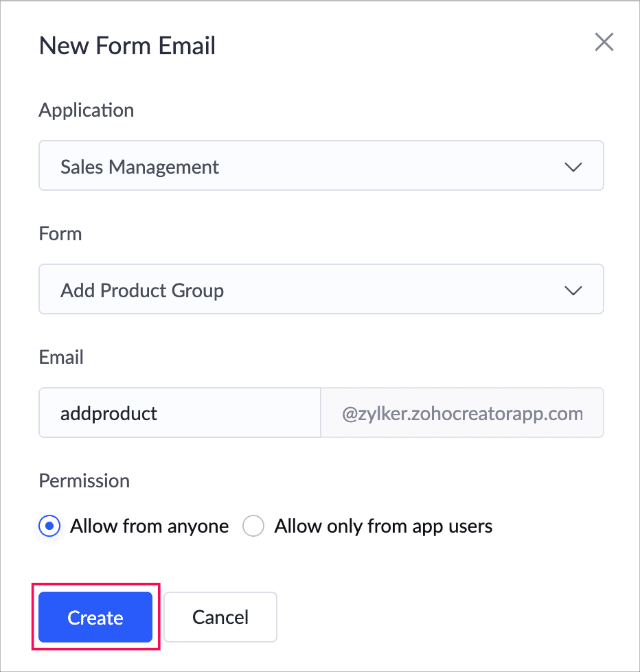
Task: Select Allow only from app users radio
Action: tap(254, 526)
